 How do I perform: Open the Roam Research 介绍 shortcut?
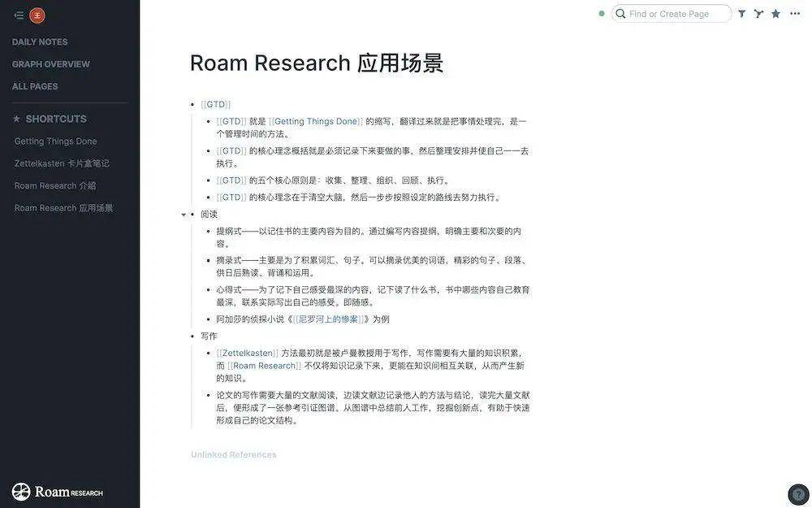point(55,184)
